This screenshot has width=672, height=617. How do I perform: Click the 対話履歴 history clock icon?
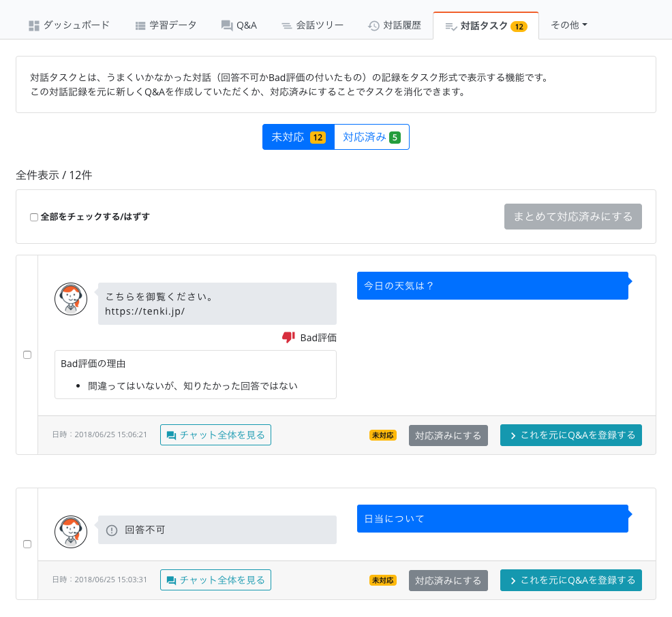(373, 26)
